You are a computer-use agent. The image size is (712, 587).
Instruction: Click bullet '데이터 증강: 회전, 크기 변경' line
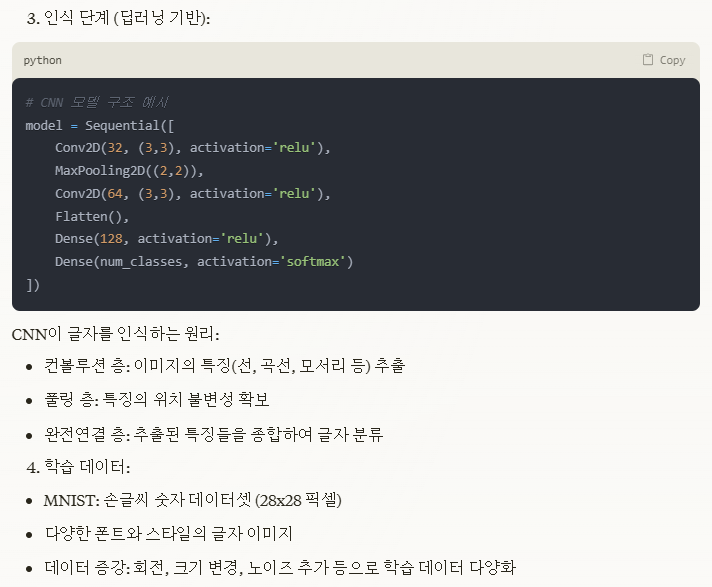280,568
